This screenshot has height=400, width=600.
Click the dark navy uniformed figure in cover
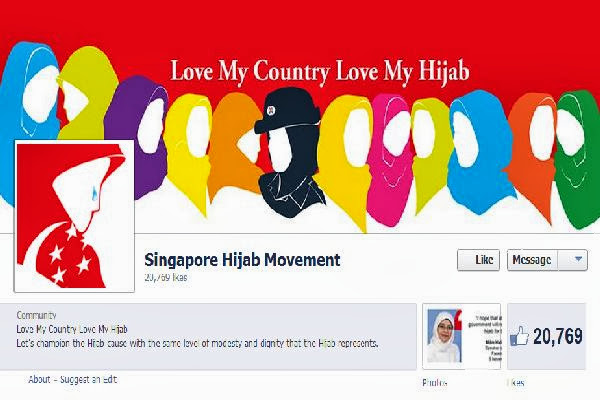[x=289, y=153]
